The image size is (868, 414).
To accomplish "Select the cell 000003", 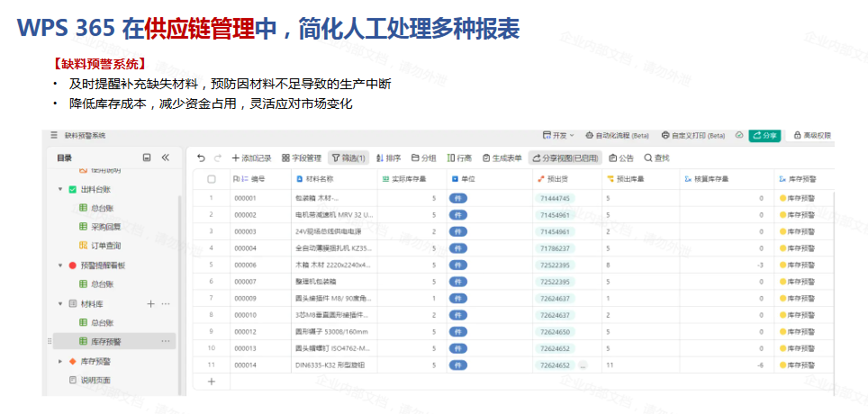I will [x=261, y=231].
